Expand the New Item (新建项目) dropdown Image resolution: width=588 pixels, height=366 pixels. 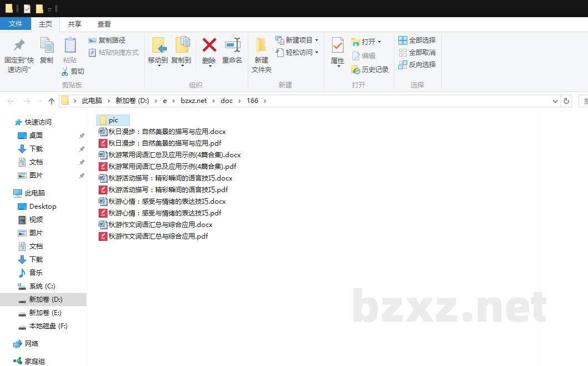tap(316, 40)
